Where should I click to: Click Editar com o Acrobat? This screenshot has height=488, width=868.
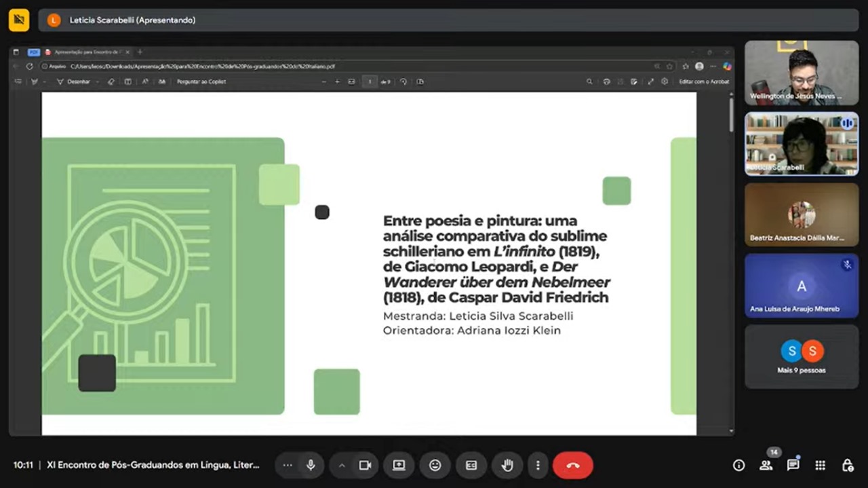pyautogui.click(x=704, y=81)
